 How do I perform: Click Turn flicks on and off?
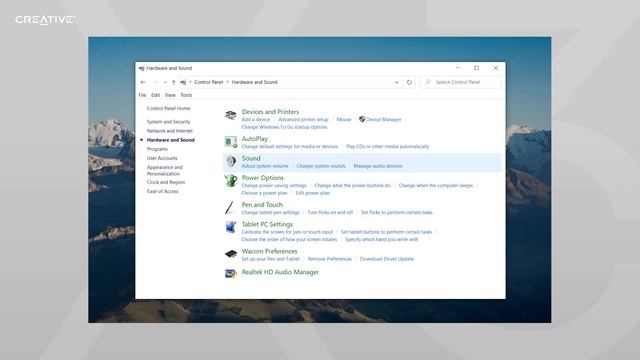click(x=330, y=213)
